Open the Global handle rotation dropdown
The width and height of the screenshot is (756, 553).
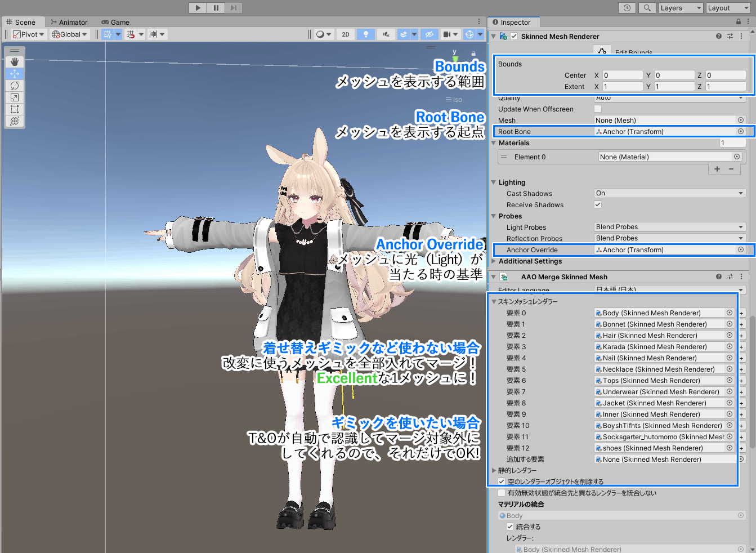point(70,34)
